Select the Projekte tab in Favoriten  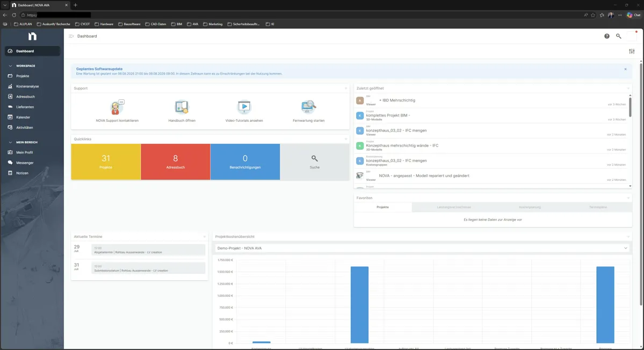(382, 207)
